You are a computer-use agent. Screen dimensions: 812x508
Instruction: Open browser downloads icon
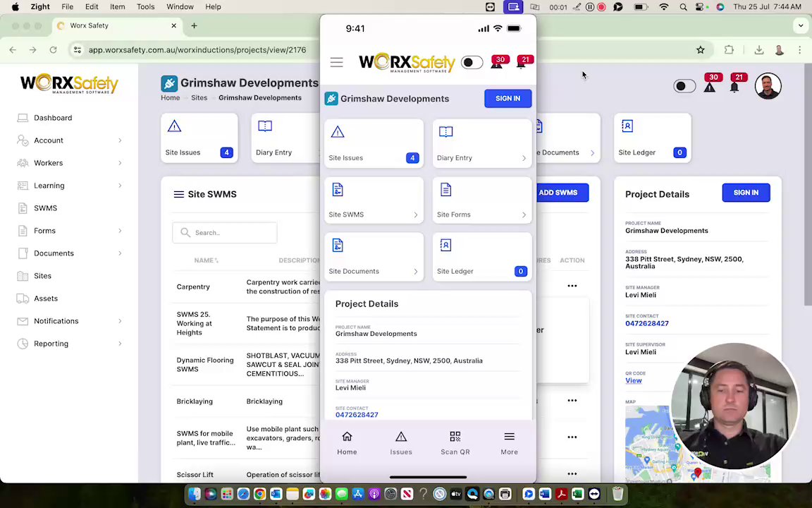pos(758,50)
